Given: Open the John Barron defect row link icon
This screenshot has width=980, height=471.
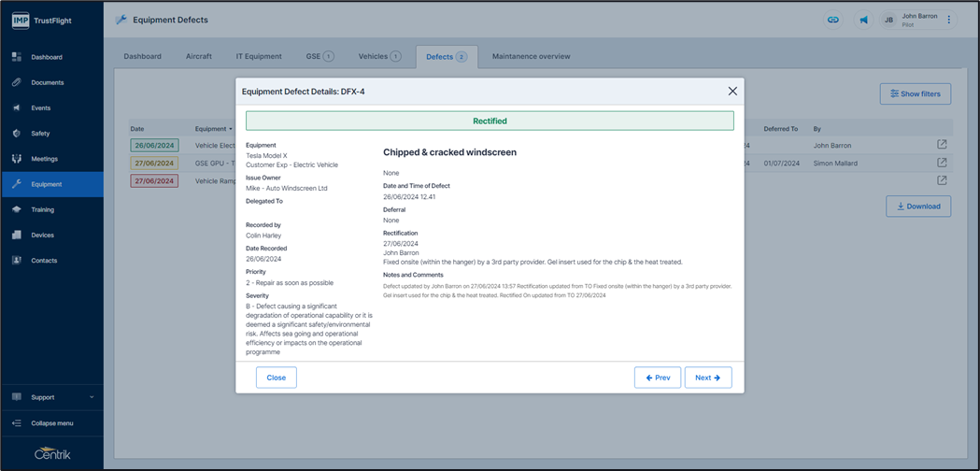Looking at the screenshot, I should point(942,145).
